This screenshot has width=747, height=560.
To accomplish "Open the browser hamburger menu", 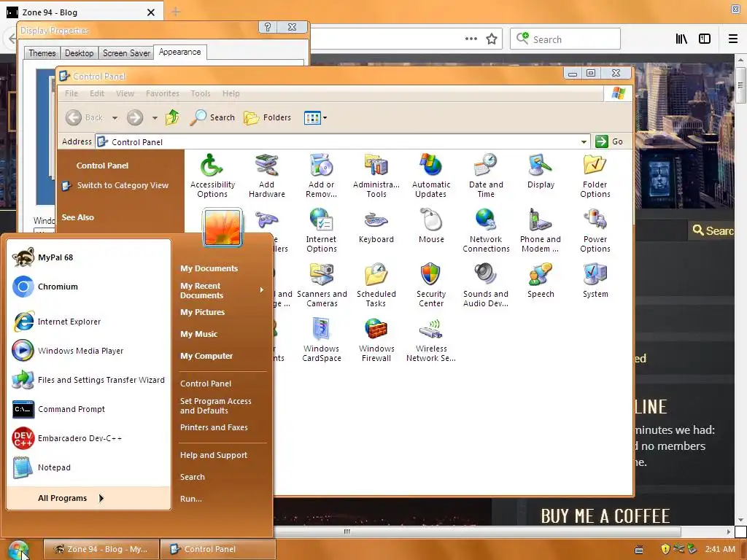I will point(732,39).
